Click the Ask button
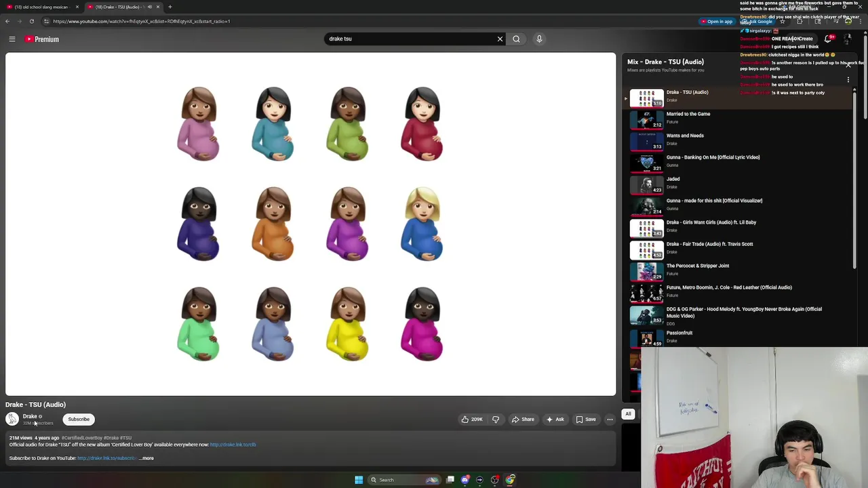 555,420
